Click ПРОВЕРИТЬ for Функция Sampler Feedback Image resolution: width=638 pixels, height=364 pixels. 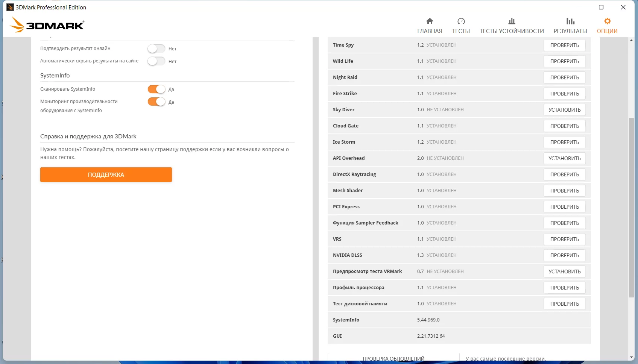565,223
